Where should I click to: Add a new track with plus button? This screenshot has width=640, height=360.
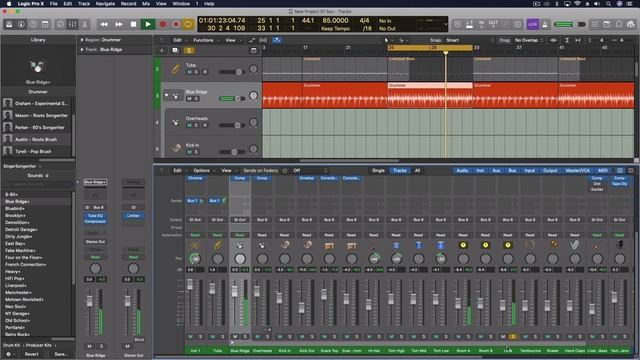162,51
